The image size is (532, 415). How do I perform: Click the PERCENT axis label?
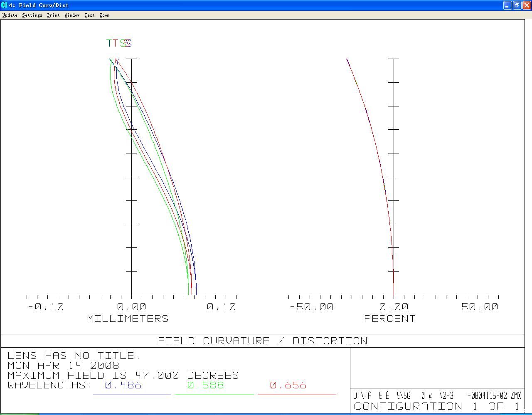pos(390,319)
